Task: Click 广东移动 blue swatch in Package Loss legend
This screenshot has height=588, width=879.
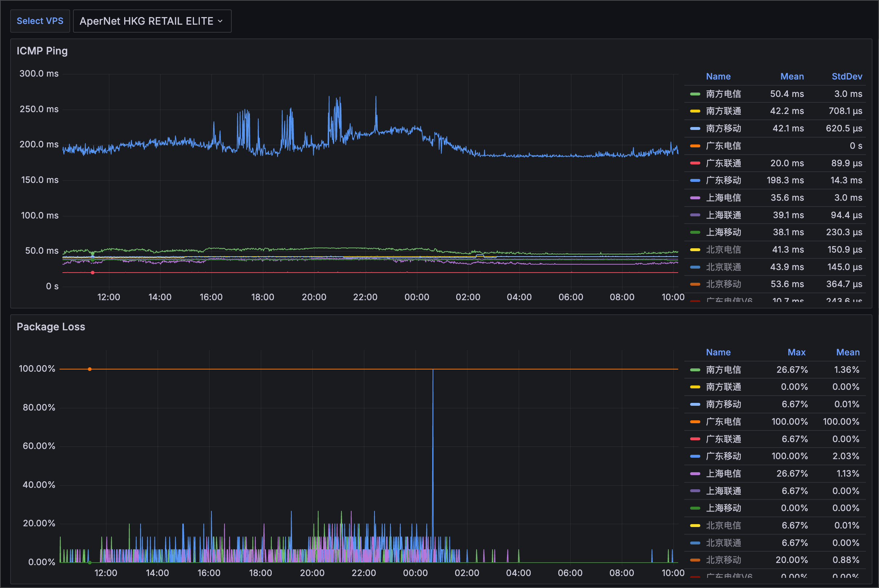Action: tap(695, 456)
